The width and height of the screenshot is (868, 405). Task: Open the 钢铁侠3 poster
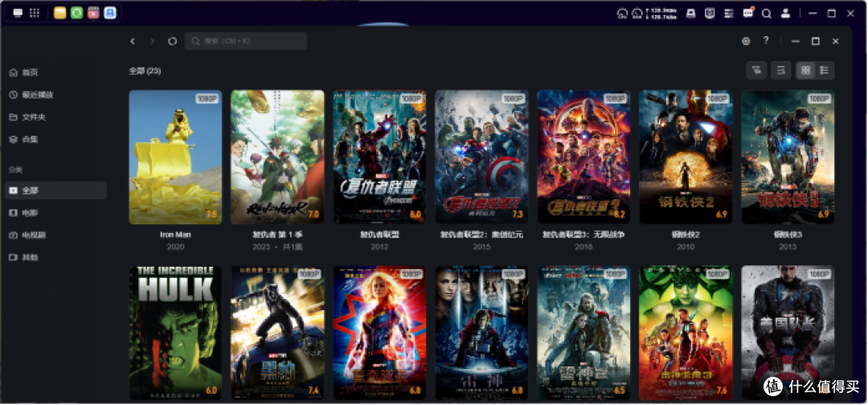(788, 157)
